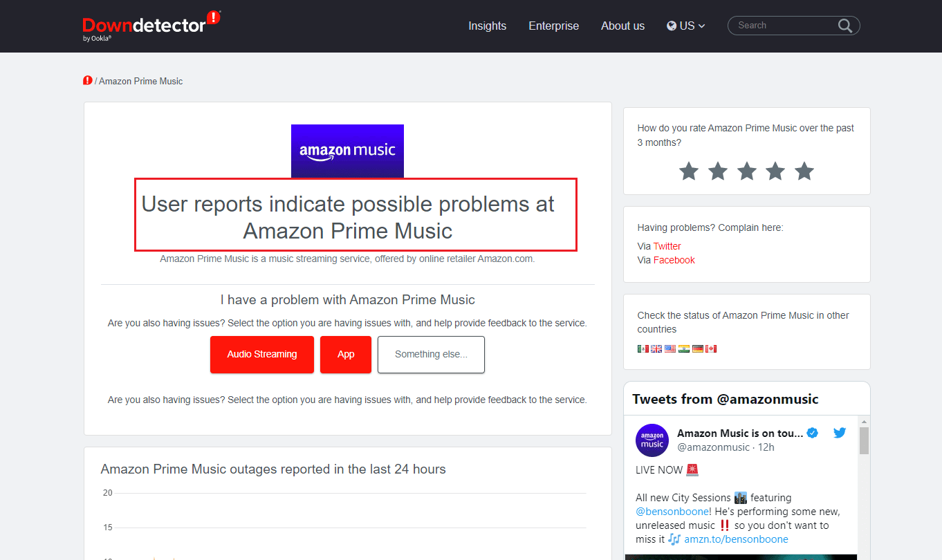Rate Amazon Prime Music one star
The width and height of the screenshot is (942, 560).
point(689,171)
